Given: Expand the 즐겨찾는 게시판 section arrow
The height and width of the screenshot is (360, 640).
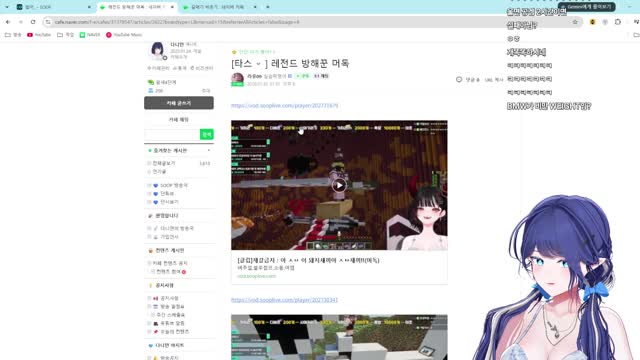Looking at the screenshot, I should click(x=209, y=151).
